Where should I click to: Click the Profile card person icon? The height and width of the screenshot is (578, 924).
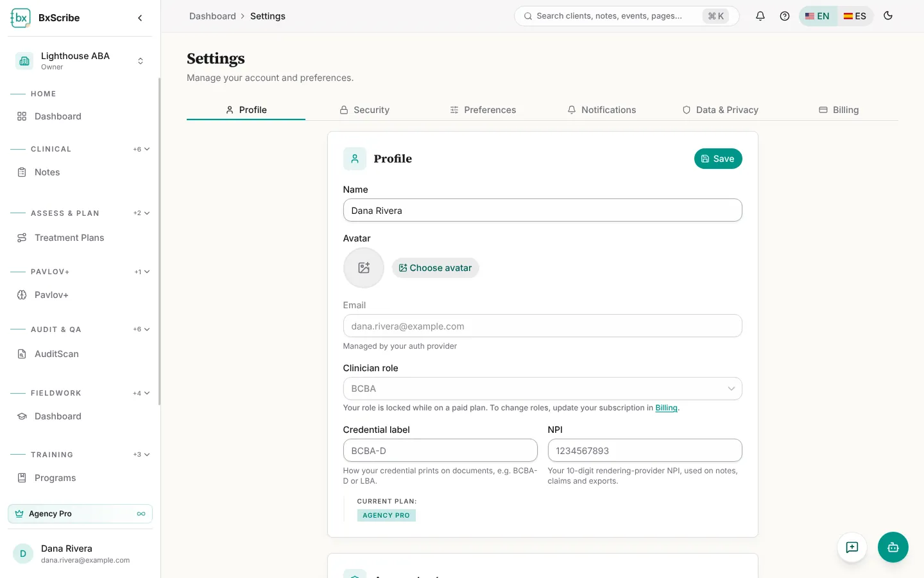click(355, 159)
